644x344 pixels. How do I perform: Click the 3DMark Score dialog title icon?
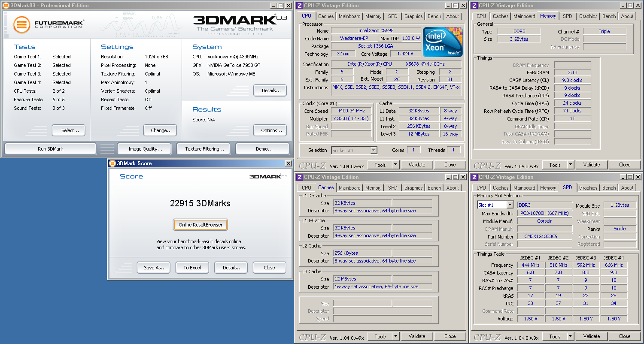click(x=112, y=163)
